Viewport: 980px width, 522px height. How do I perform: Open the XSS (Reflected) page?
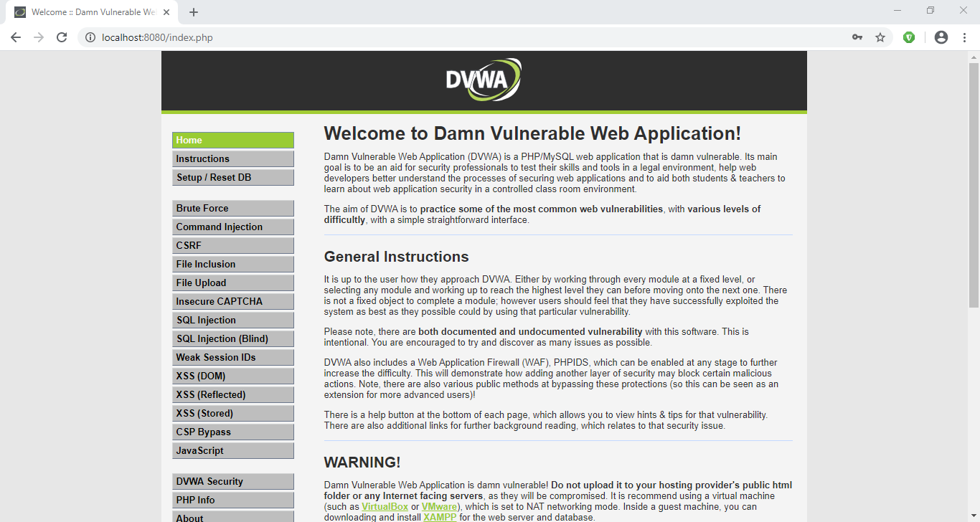(233, 395)
